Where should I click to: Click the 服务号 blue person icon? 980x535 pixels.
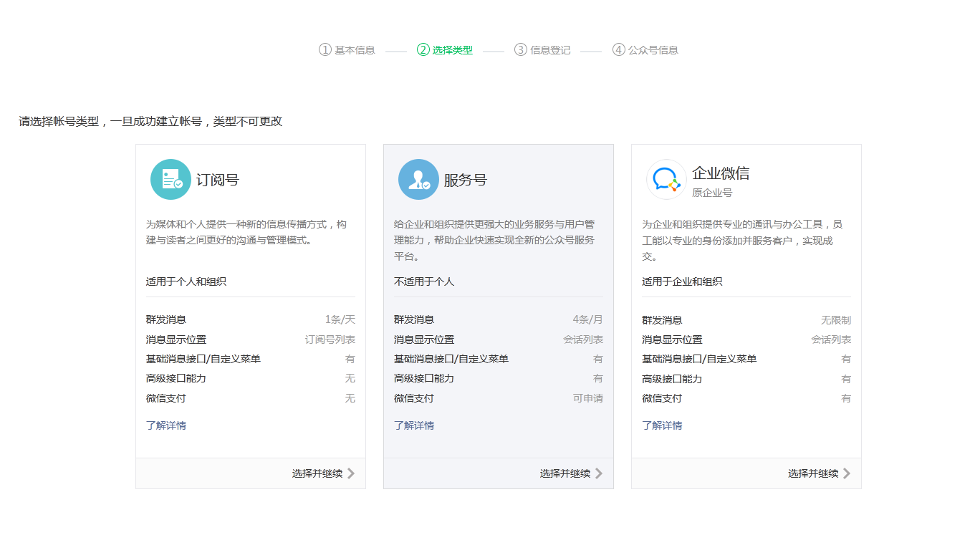[x=418, y=179]
